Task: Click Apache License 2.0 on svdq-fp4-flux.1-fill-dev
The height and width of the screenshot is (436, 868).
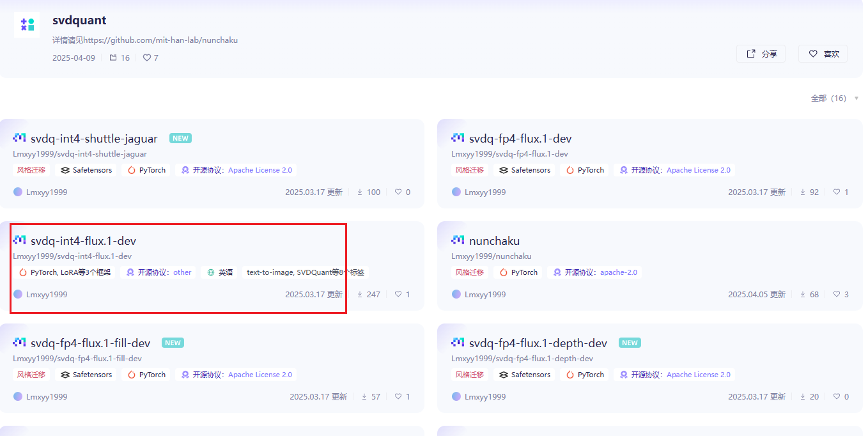Action: pos(260,375)
